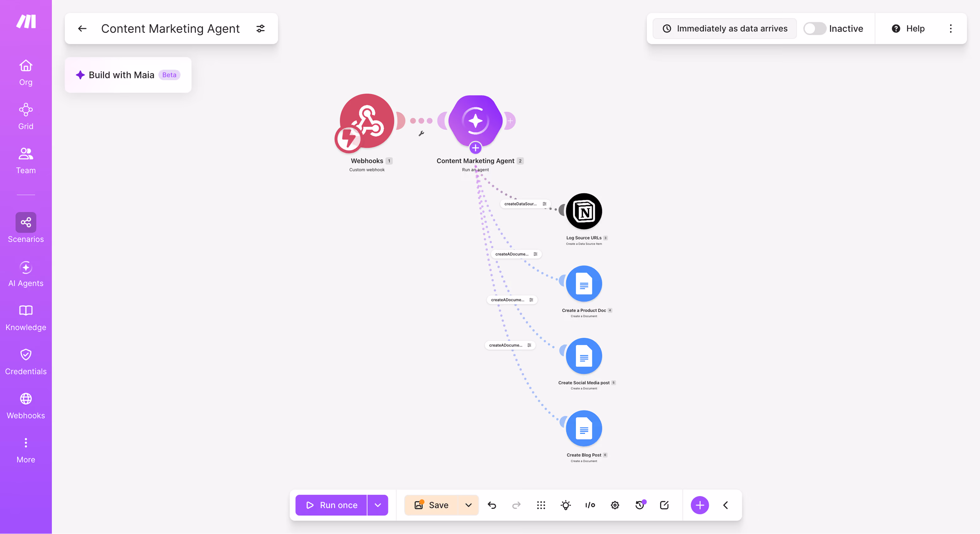Image resolution: width=980 pixels, height=534 pixels.
Task: Click the wrench icon on the route
Action: click(x=421, y=134)
